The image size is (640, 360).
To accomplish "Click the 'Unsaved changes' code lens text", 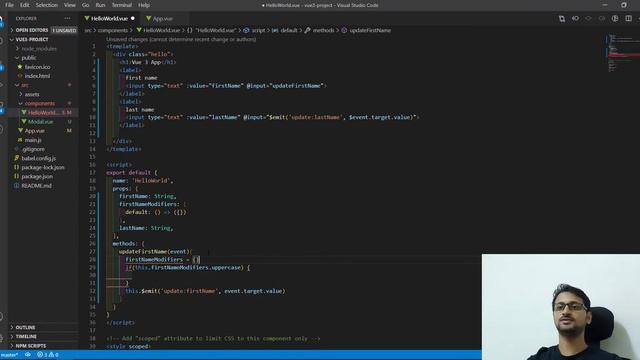I will 181,39.
